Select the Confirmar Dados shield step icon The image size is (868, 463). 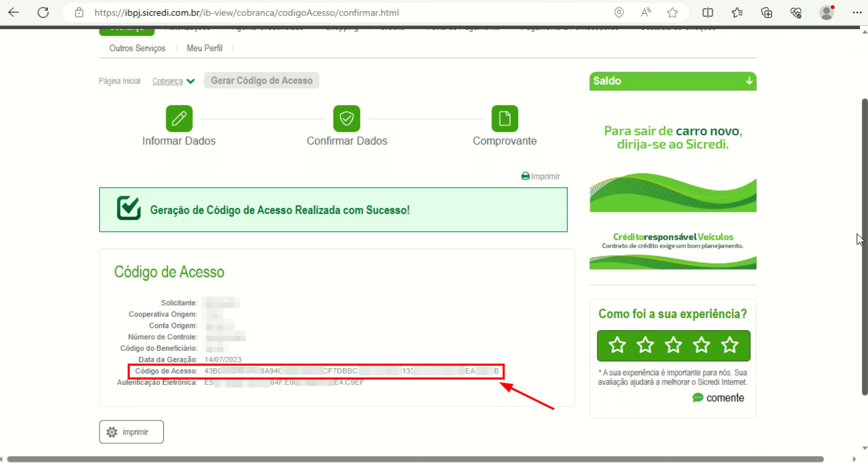point(347,118)
